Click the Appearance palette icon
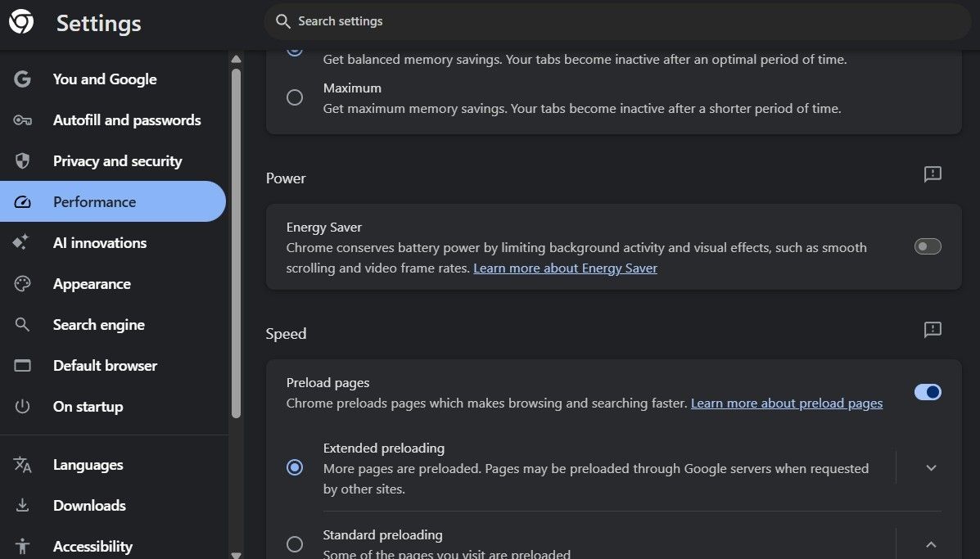The width and height of the screenshot is (980, 559). pos(23,284)
